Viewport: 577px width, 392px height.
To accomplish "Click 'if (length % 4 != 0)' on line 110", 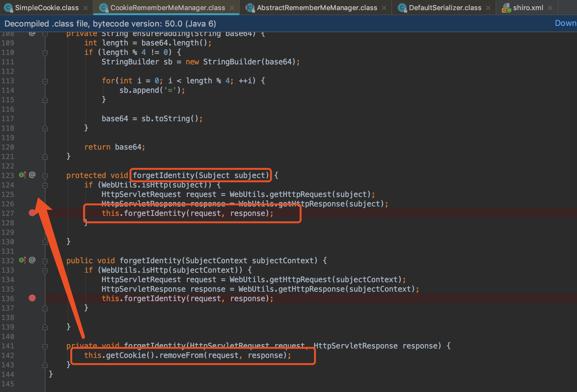I will click(128, 52).
